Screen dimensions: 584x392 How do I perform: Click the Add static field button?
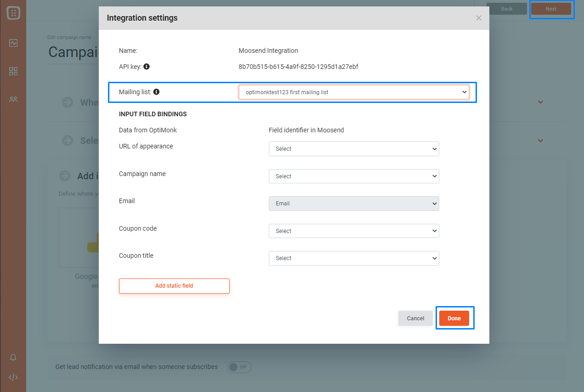coord(174,286)
